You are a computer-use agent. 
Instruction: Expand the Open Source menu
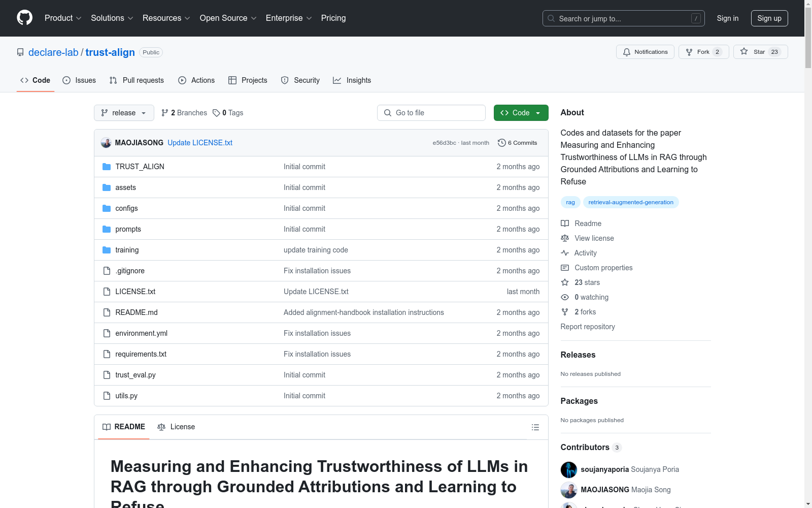(228, 18)
